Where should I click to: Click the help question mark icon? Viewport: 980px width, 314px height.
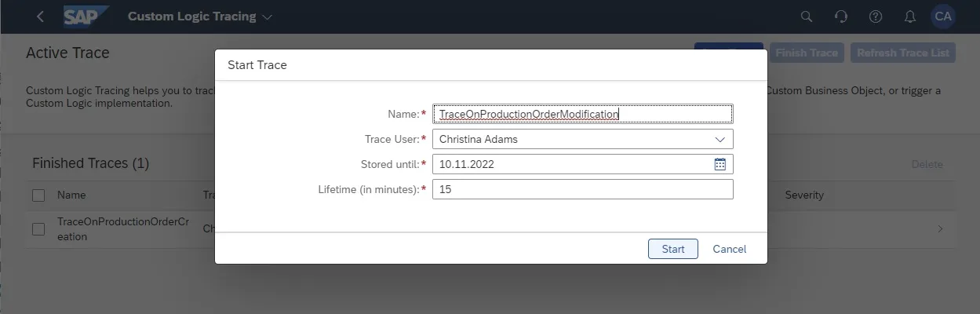coord(876,16)
